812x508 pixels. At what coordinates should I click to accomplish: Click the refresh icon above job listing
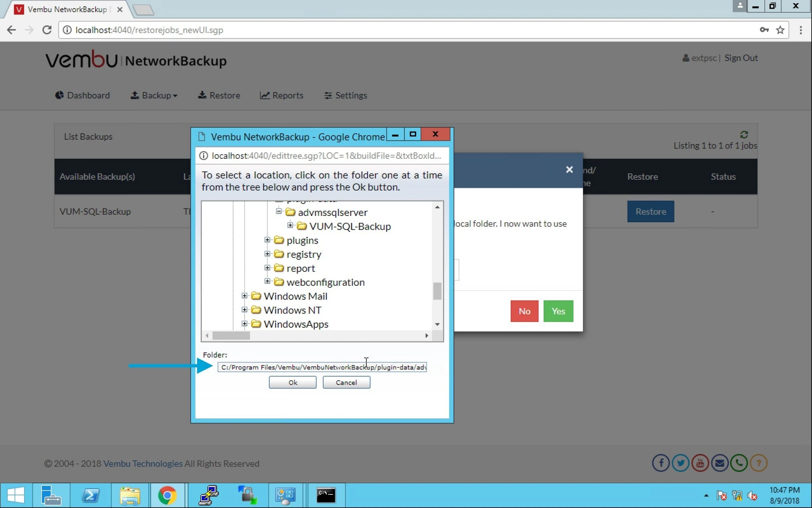744,135
